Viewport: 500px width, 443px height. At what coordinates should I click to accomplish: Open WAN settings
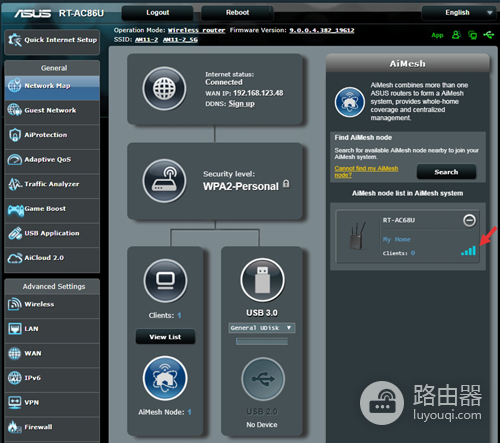(x=52, y=356)
